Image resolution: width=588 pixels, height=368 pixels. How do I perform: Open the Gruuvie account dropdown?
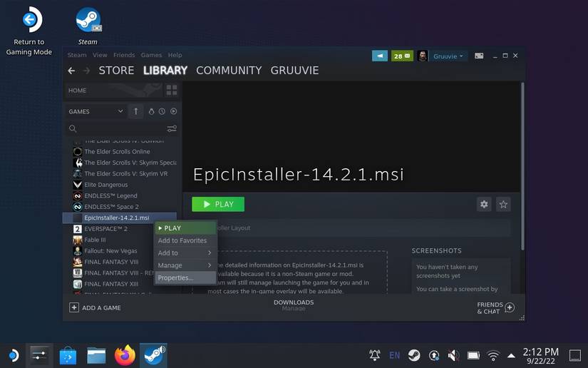[448, 56]
